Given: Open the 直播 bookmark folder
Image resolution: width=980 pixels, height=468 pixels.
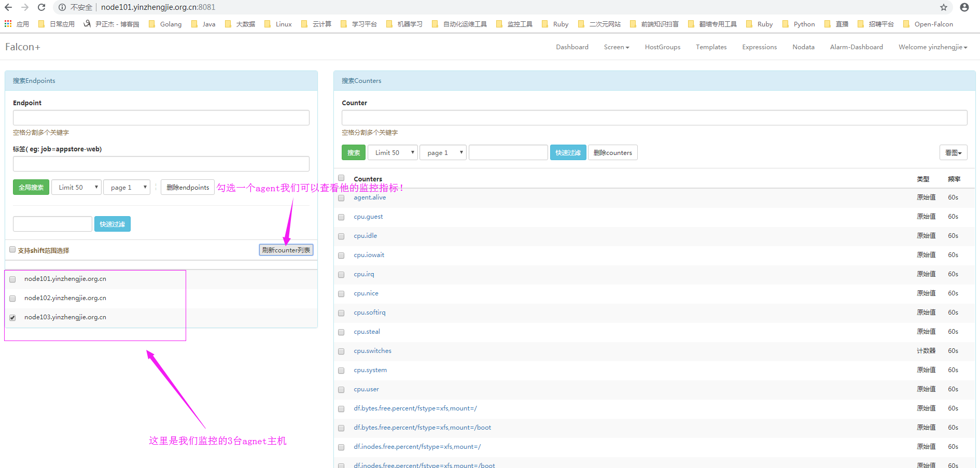Looking at the screenshot, I should [x=836, y=24].
